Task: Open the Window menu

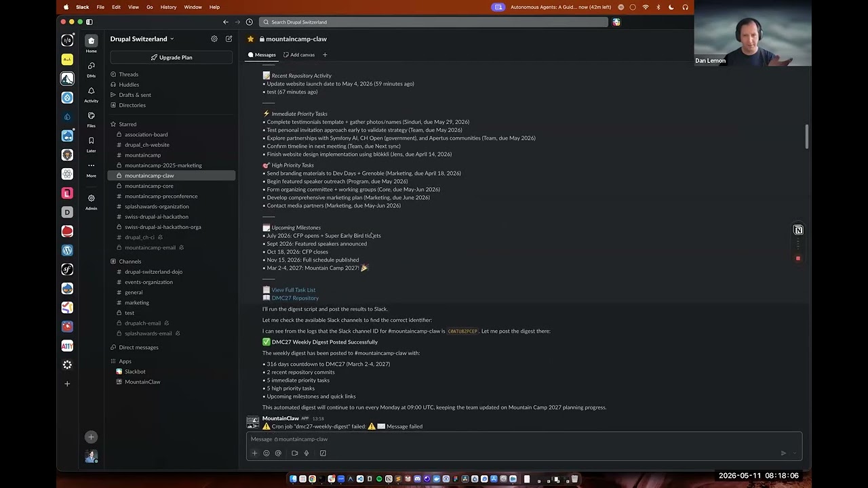Action: pyautogui.click(x=193, y=7)
